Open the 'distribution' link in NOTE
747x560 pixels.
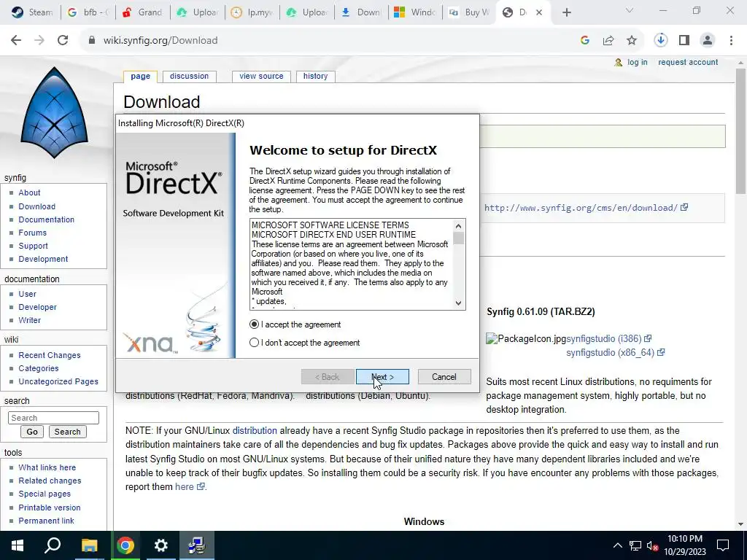(x=255, y=430)
